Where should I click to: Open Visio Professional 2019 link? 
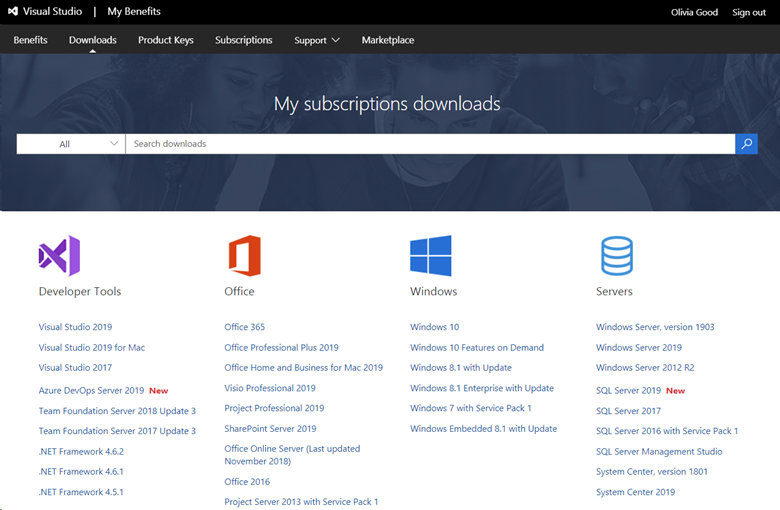(x=270, y=388)
